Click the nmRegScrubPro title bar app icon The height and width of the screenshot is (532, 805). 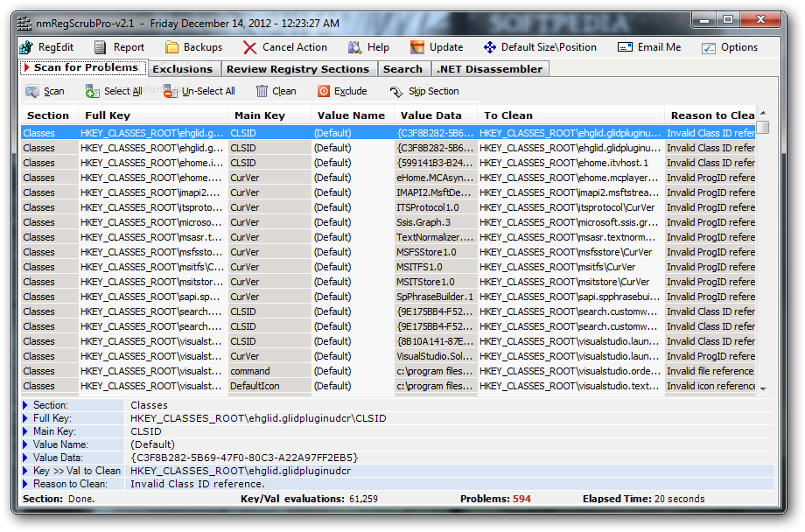click(24, 24)
